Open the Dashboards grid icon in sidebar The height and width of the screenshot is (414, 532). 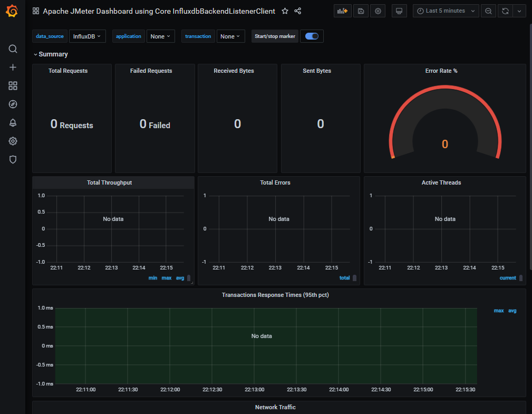click(x=13, y=85)
